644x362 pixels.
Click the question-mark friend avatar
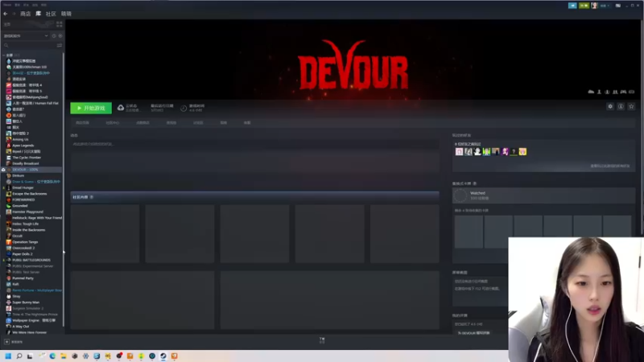pyautogui.click(x=514, y=152)
